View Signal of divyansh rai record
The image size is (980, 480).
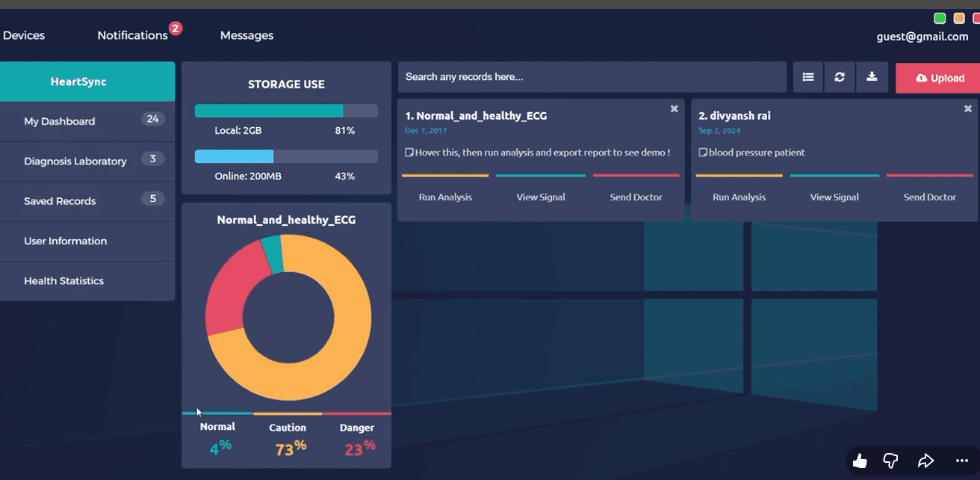point(834,197)
